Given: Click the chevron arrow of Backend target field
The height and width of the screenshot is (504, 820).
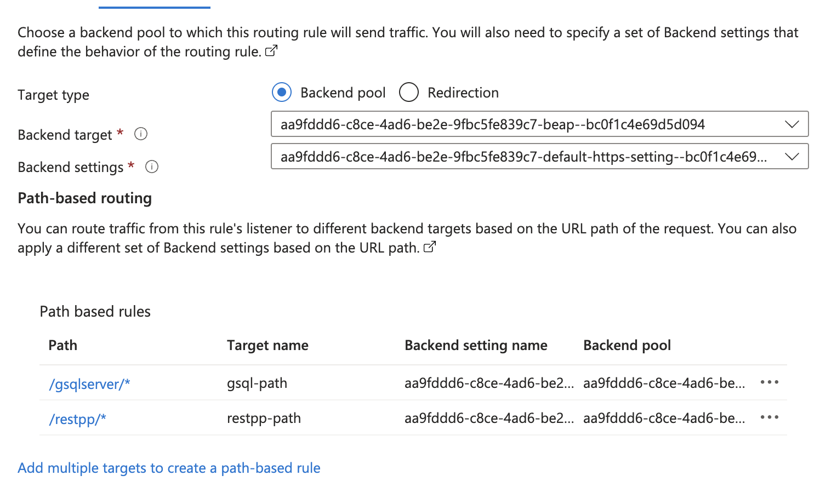Looking at the screenshot, I should point(791,124).
